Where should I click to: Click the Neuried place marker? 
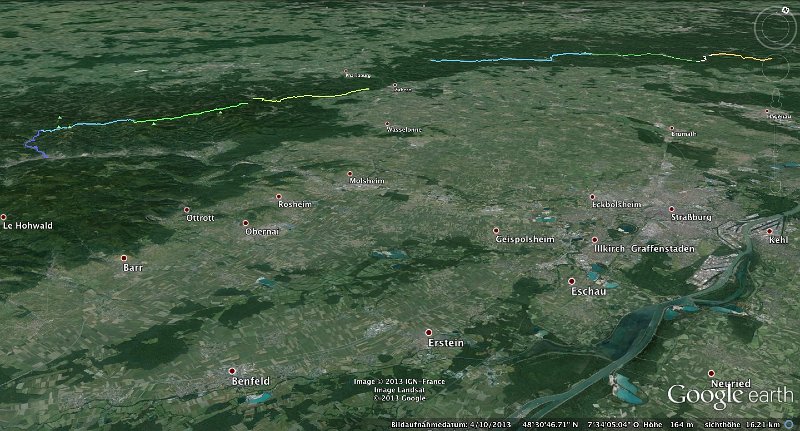tap(712, 373)
